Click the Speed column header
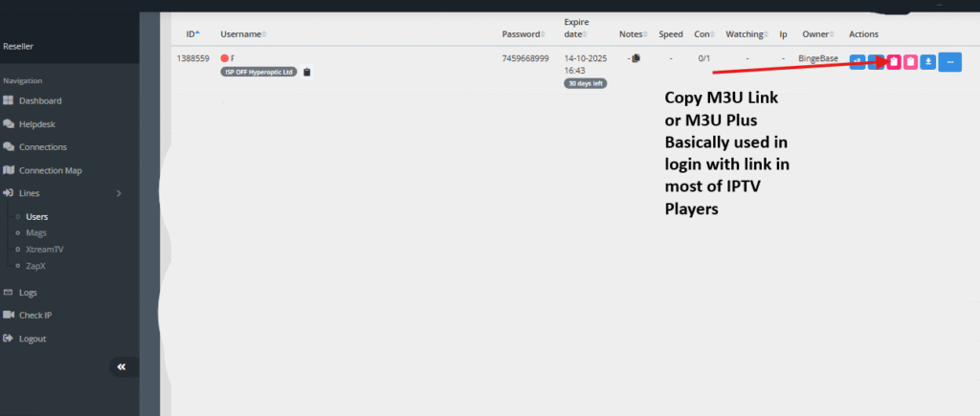Screen dimensions: 980x416 click(x=671, y=34)
